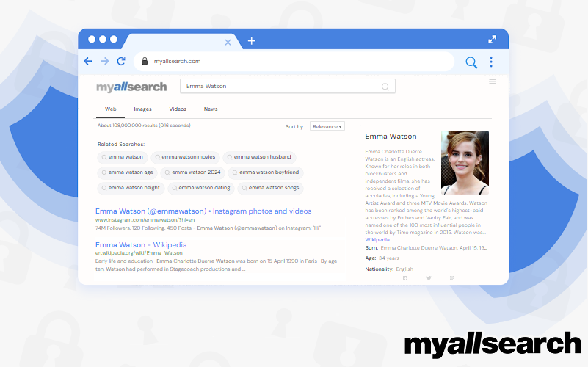The width and height of the screenshot is (588, 367).
Task: Click the expand fullscreen arrows icon
Action: (492, 40)
